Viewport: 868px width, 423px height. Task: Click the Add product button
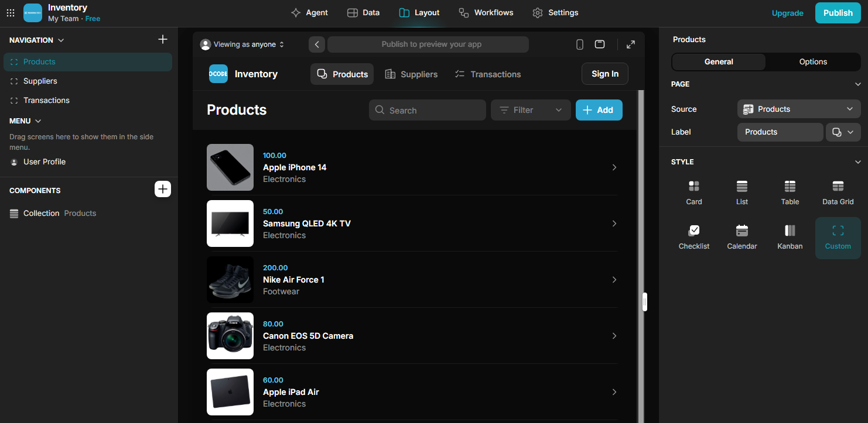(599, 110)
